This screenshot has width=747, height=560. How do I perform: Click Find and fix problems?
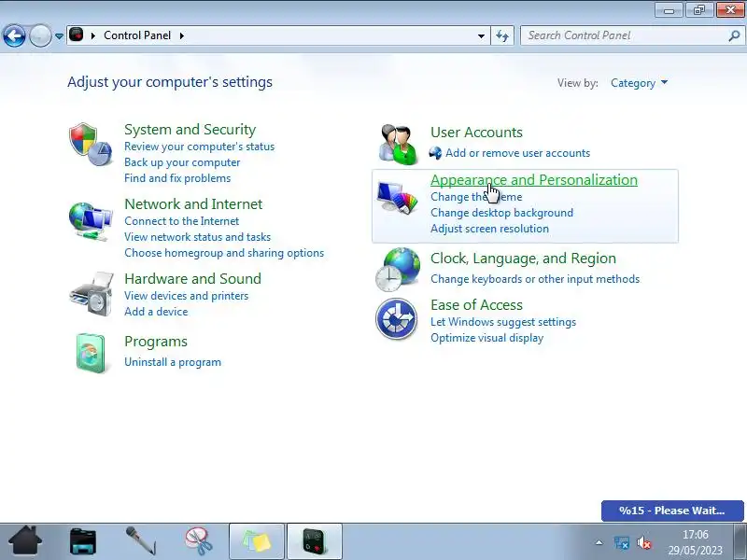[177, 178]
